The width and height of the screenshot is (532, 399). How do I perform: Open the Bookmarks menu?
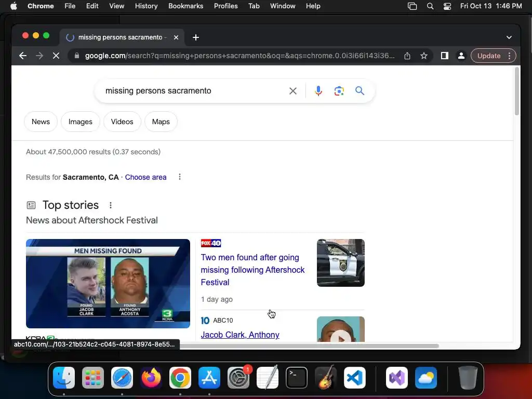pyautogui.click(x=186, y=6)
